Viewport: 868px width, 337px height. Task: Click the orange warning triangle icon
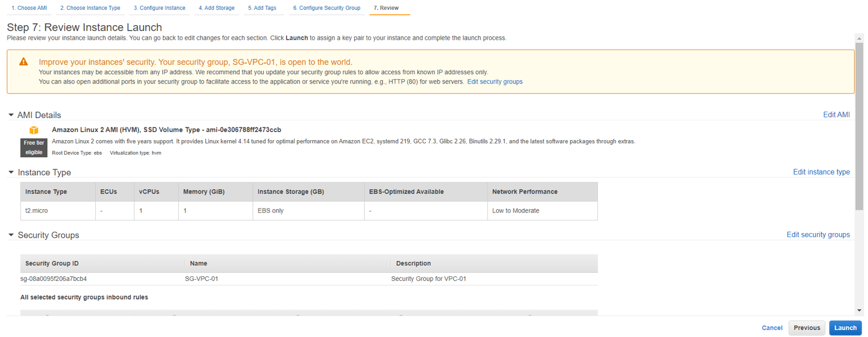(x=23, y=62)
